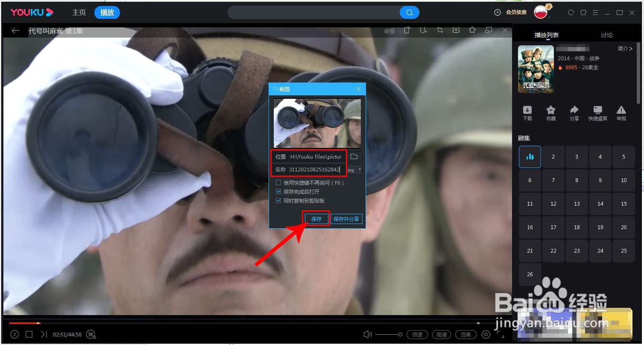The image size is (644, 345).
Task: Open the hamburger main menu icon
Action: pos(595,12)
